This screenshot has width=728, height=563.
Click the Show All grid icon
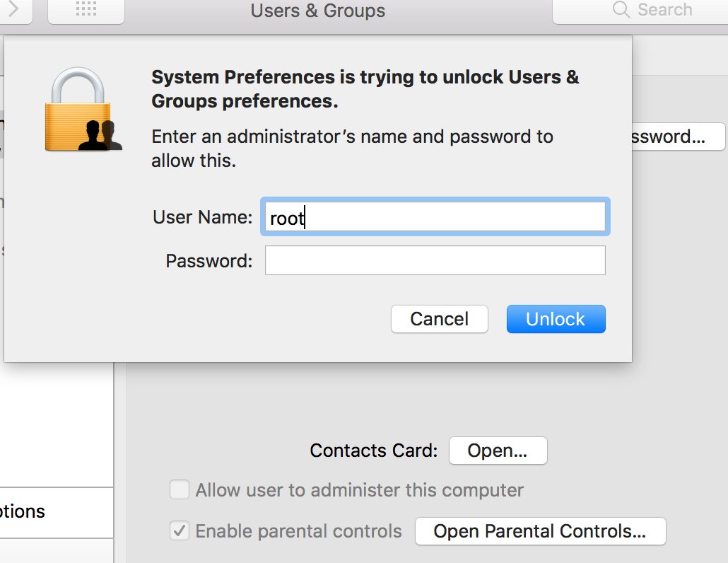click(86, 9)
